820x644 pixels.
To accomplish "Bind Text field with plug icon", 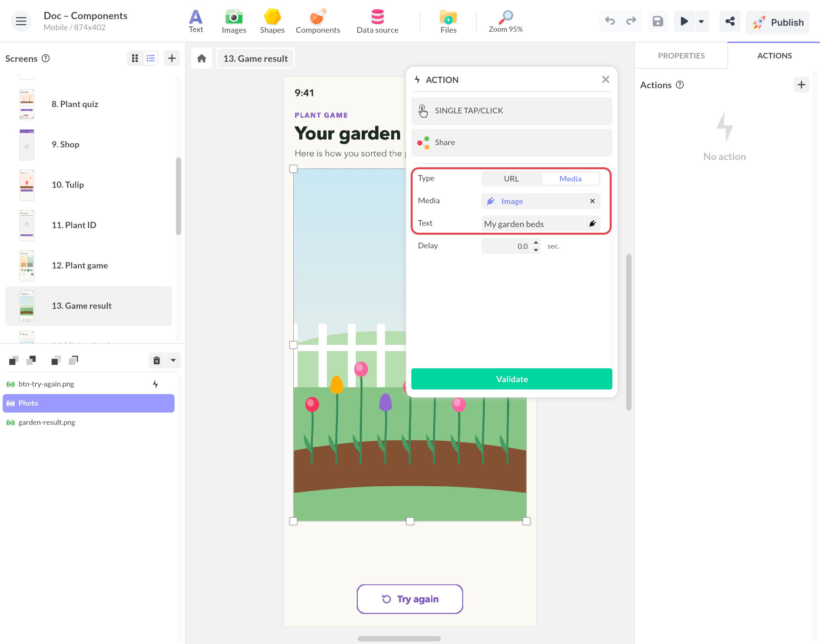I will [592, 223].
